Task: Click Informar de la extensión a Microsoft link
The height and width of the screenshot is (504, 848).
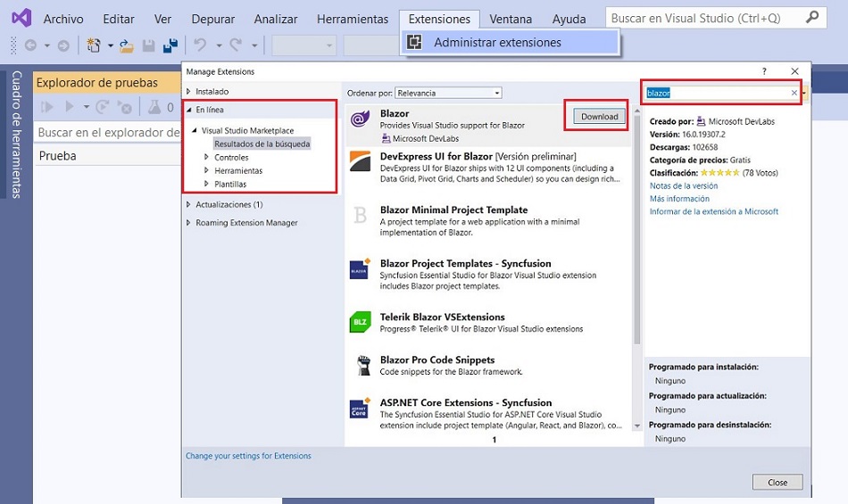Action: tap(714, 211)
